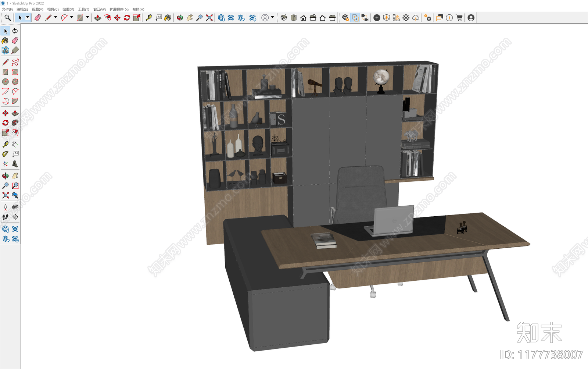Open Enscape feedback chat icon
This screenshot has width=588, height=369.
click(x=440, y=18)
